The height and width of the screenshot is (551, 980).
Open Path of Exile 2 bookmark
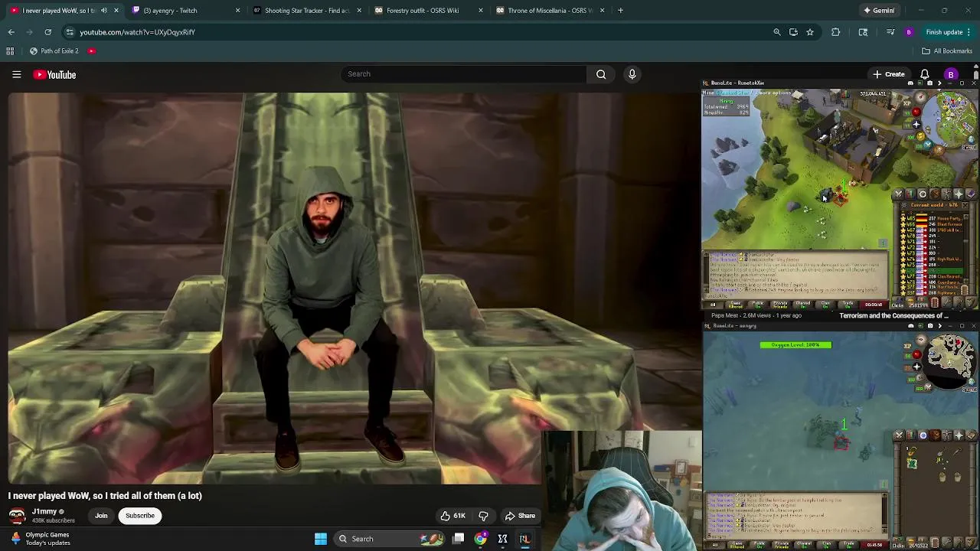(54, 51)
